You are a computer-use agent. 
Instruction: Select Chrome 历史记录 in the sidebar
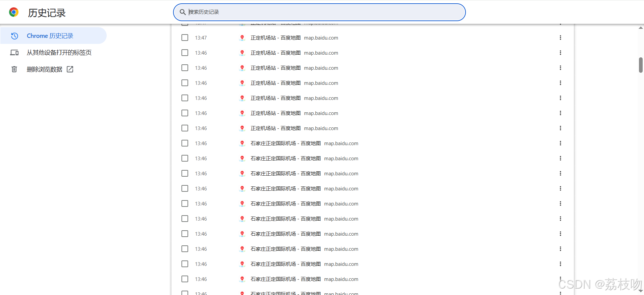[x=53, y=36]
